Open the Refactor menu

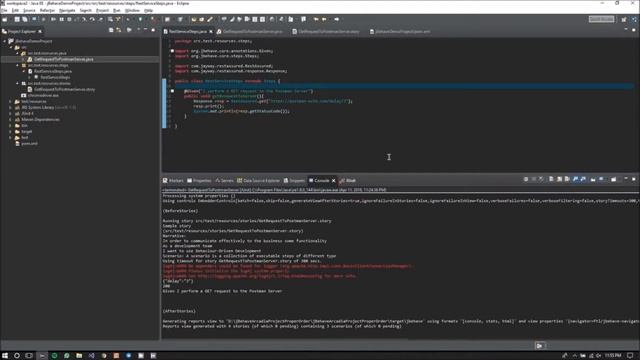point(47,10)
